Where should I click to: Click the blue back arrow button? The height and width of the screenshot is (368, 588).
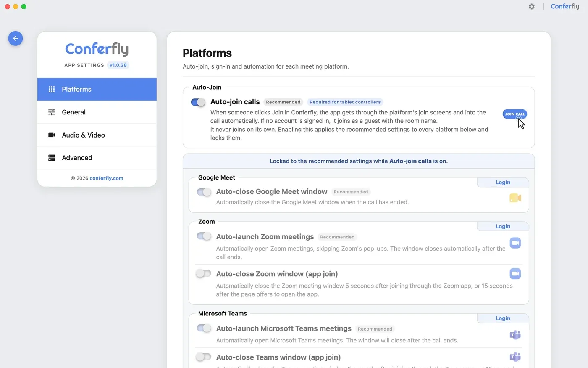coord(16,39)
